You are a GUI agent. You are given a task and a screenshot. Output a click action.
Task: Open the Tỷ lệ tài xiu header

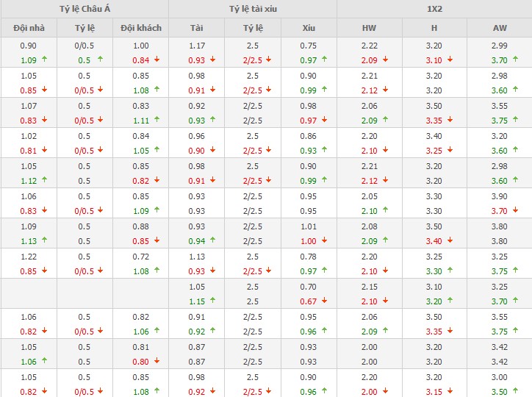click(252, 9)
